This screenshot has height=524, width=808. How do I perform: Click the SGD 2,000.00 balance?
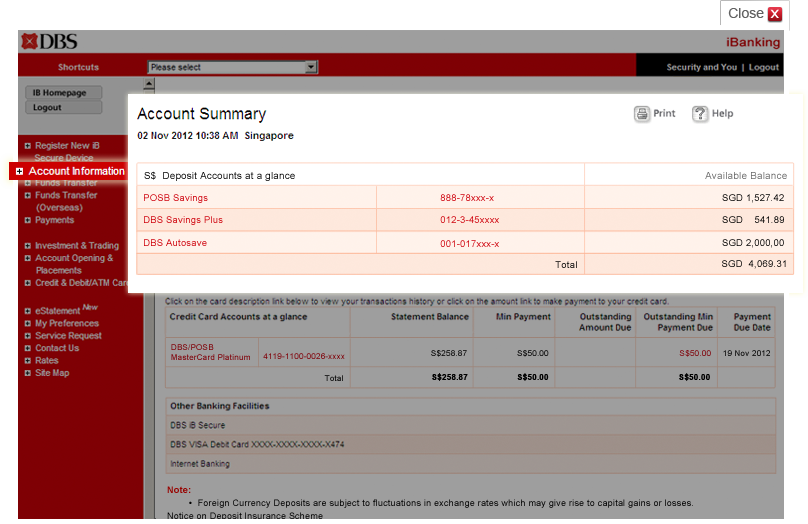753,243
